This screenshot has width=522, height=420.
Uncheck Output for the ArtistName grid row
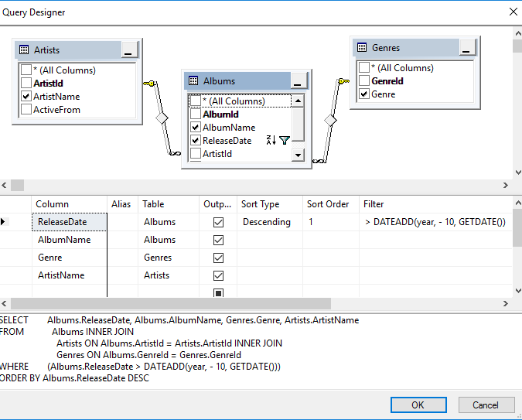click(218, 275)
